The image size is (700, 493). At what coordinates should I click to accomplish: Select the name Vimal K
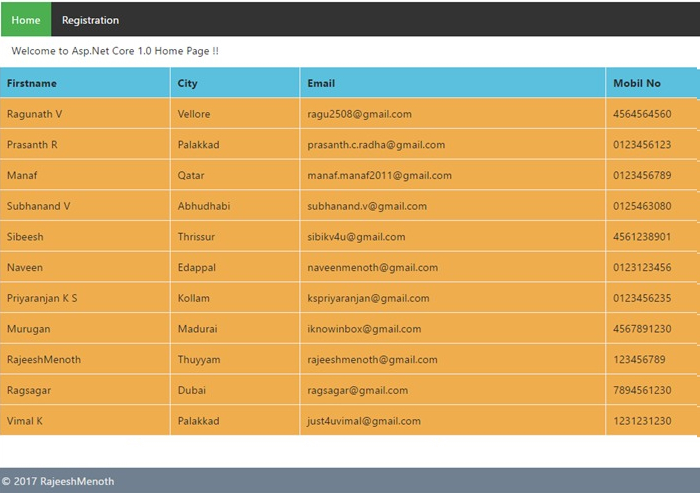click(25, 421)
